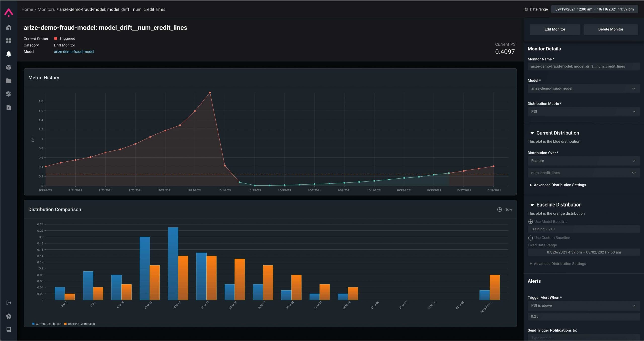Screen dimensions: 644x341
Task: Open the Dashboards grid icon
Action: 9,41
